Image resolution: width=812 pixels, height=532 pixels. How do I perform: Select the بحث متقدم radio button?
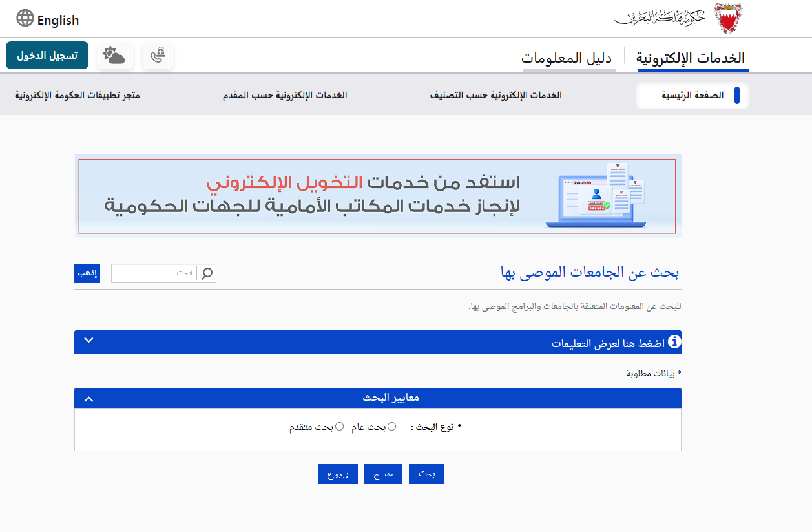[x=340, y=427]
